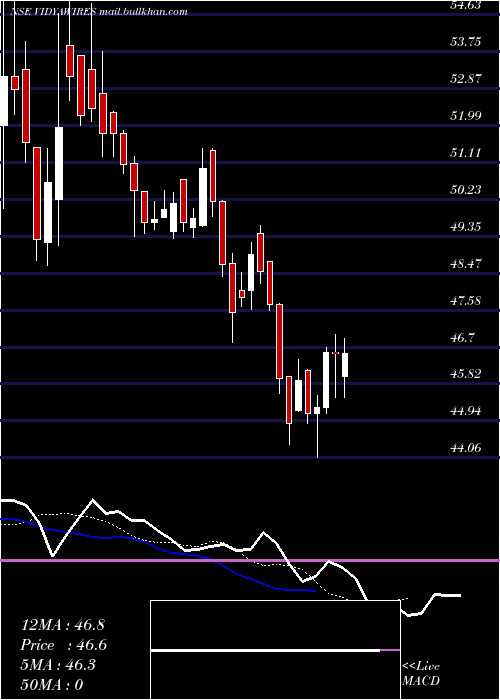Click the 44.94 price axis label

tap(466, 412)
